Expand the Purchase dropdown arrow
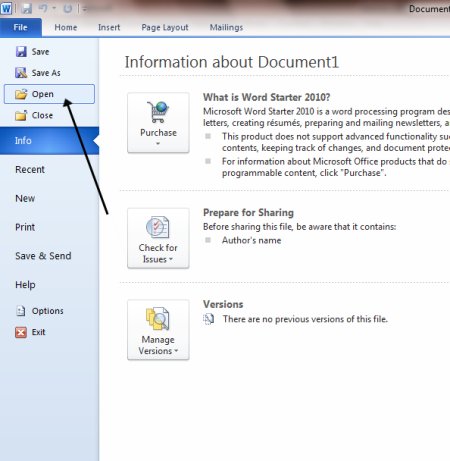Screen dimensions: 450x461 point(158,144)
